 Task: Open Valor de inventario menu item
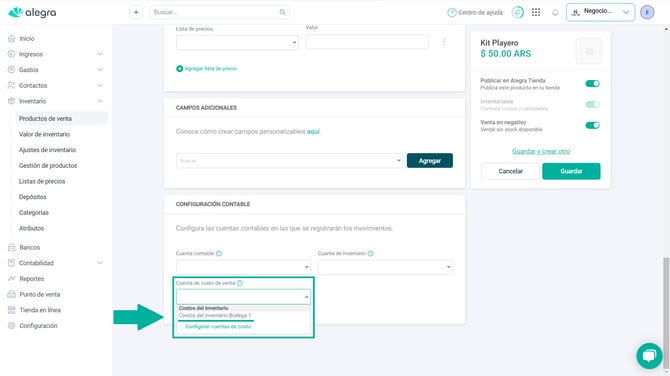[x=44, y=134]
